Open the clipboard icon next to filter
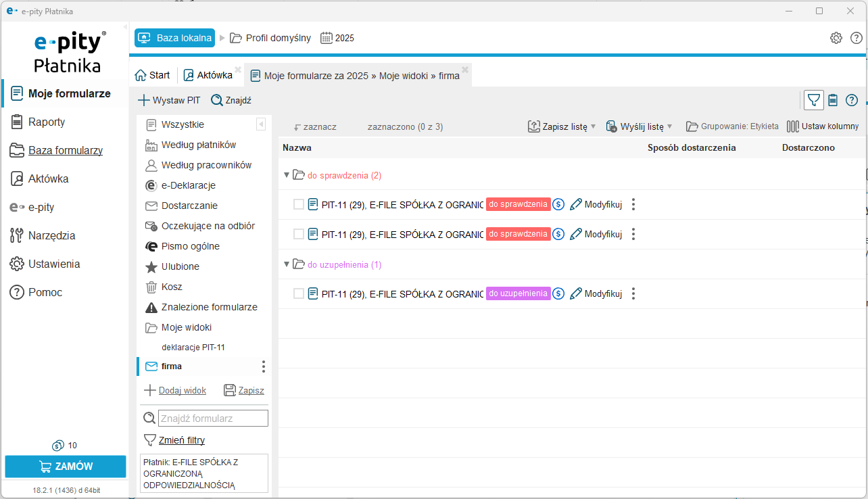The height and width of the screenshot is (499, 868). [x=833, y=100]
